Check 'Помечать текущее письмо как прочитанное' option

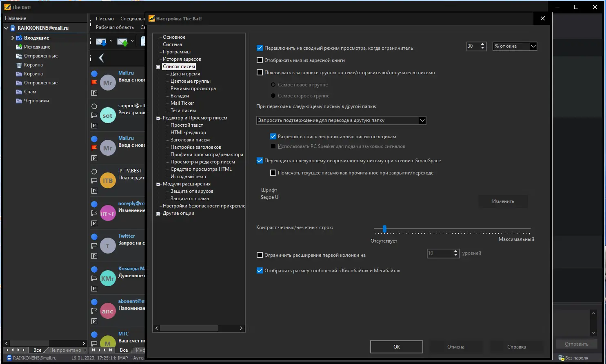click(273, 173)
